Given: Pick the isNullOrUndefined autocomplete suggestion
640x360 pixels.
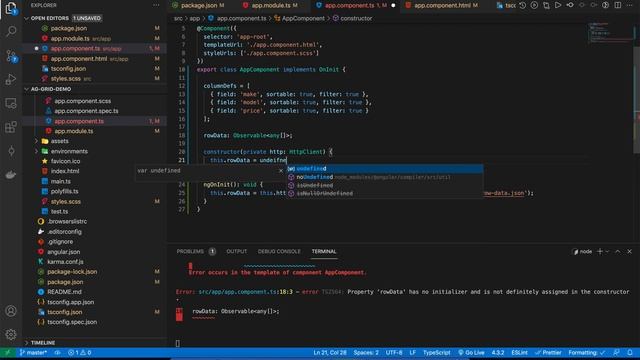Looking at the screenshot, I should [x=385, y=193].
